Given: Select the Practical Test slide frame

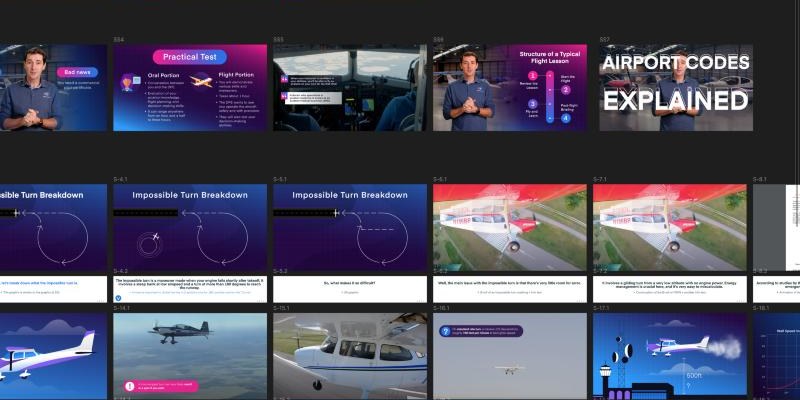Looking at the screenshot, I should (190, 87).
